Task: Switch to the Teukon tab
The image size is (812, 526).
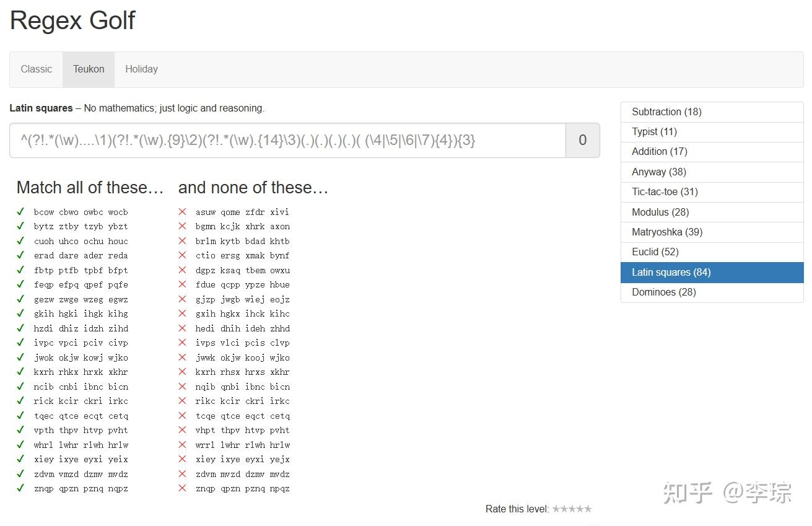Action: click(x=89, y=69)
